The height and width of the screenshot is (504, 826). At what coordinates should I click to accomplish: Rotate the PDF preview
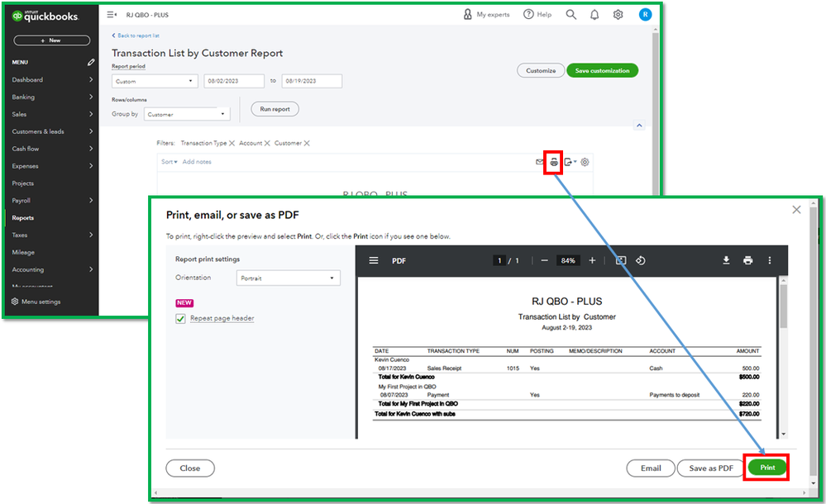point(641,261)
